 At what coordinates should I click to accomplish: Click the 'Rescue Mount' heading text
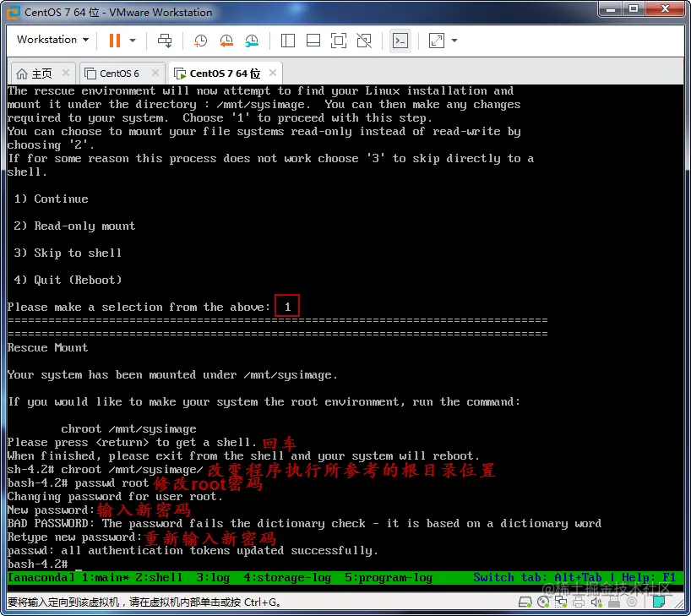click(47, 347)
